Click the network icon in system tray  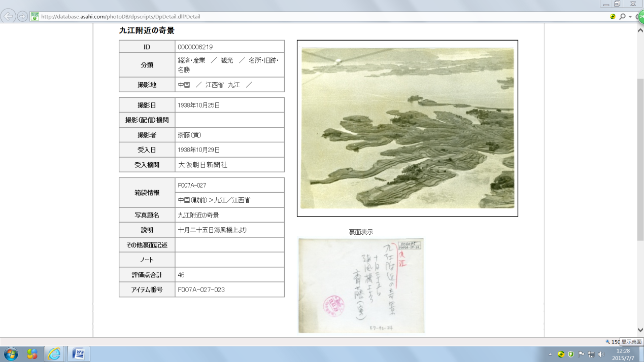591,354
